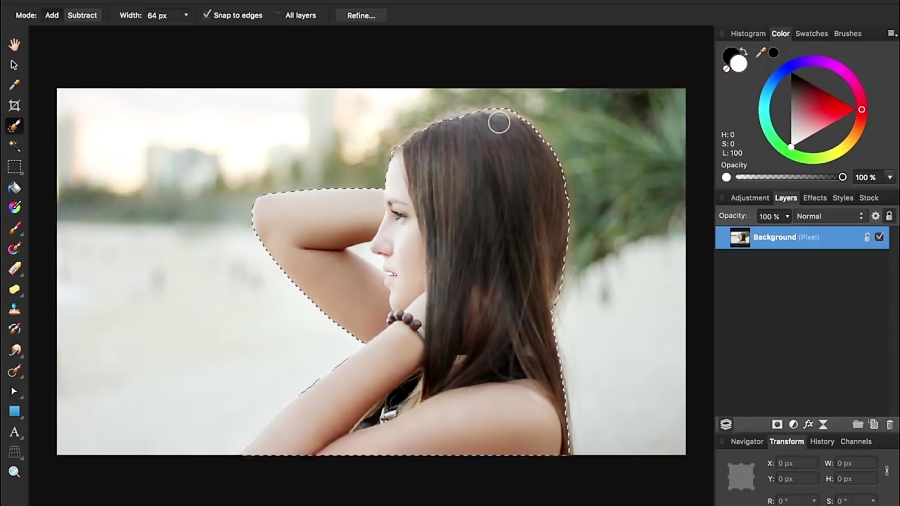Click the Group Layers folder icon
The width and height of the screenshot is (900, 506).
click(858, 425)
